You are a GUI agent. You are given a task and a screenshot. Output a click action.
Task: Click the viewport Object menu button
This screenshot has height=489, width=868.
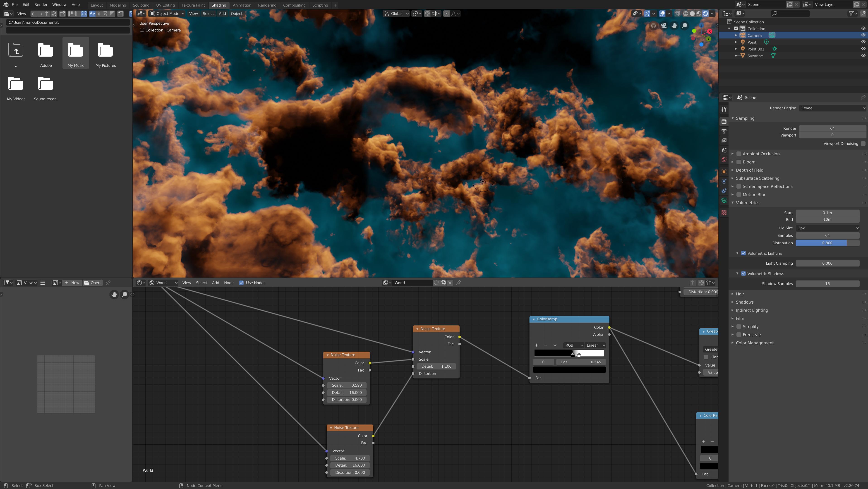[237, 14]
